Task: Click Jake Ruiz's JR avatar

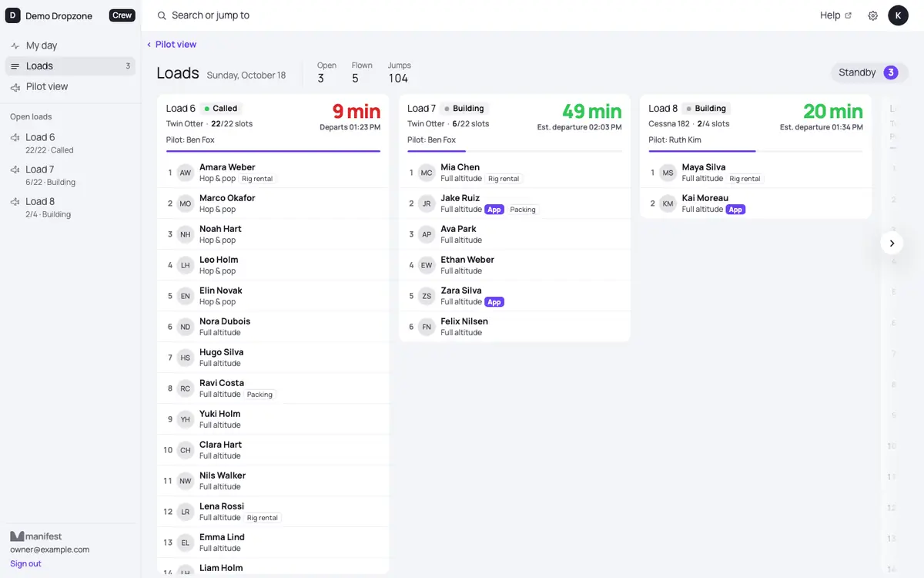Action: click(427, 203)
